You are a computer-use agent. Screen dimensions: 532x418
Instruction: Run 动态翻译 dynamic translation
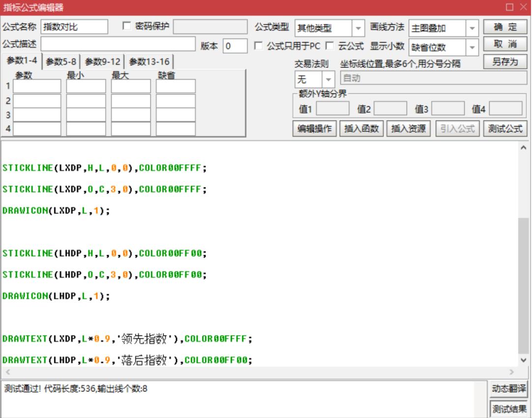(x=508, y=388)
